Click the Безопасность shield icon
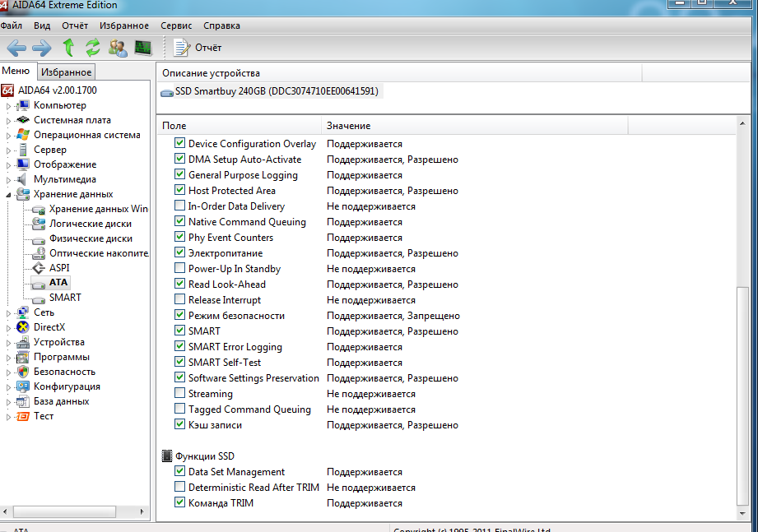758x532 pixels. click(23, 372)
